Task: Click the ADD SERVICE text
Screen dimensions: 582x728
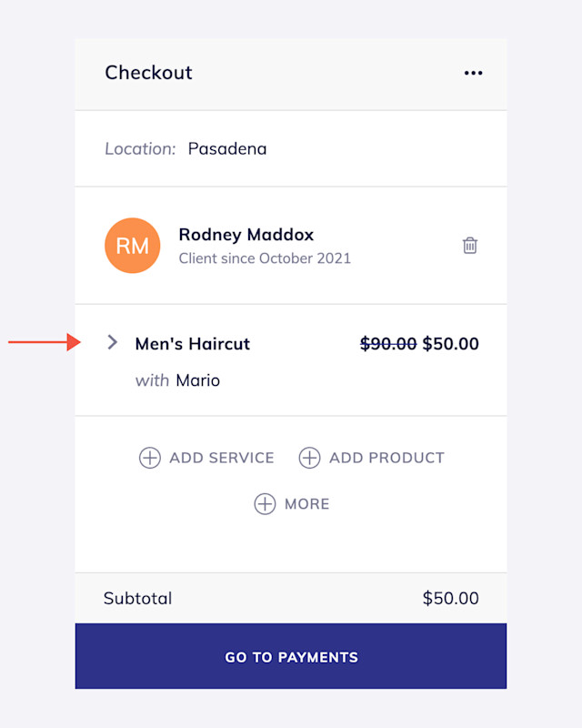Action: 221,458
